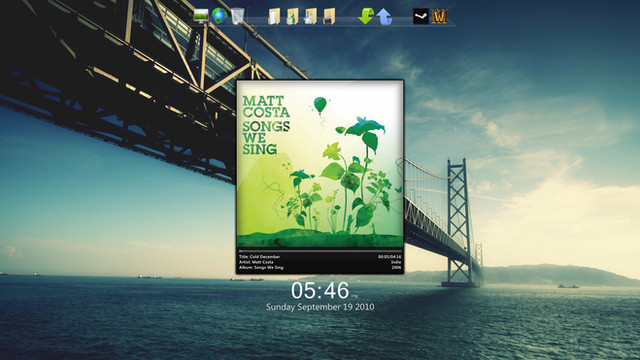640x360 pixels.
Task: Click the Songs We Sing album cover
Action: click(x=320, y=164)
